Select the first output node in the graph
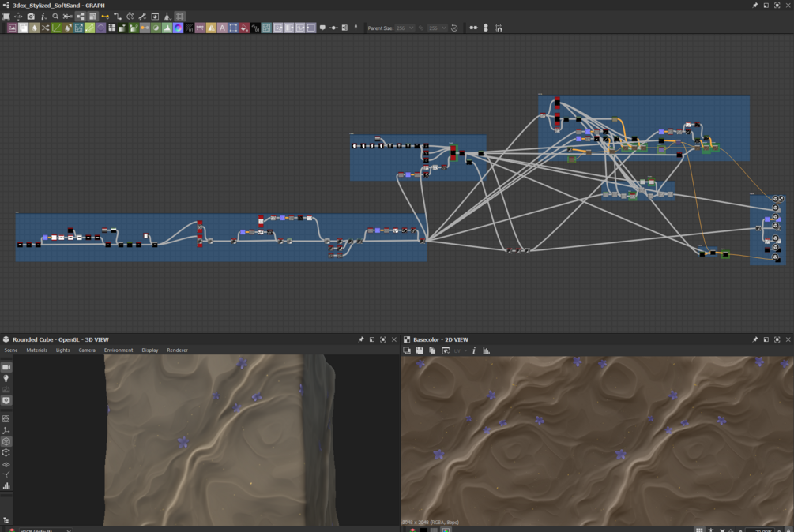Image resolution: width=794 pixels, height=532 pixels. click(x=775, y=199)
